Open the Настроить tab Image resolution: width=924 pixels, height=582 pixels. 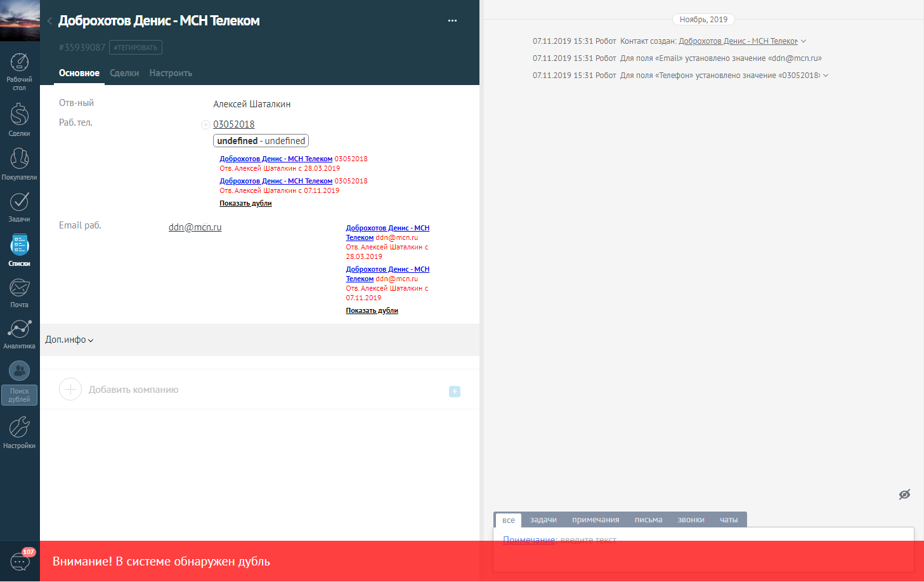[x=171, y=73]
